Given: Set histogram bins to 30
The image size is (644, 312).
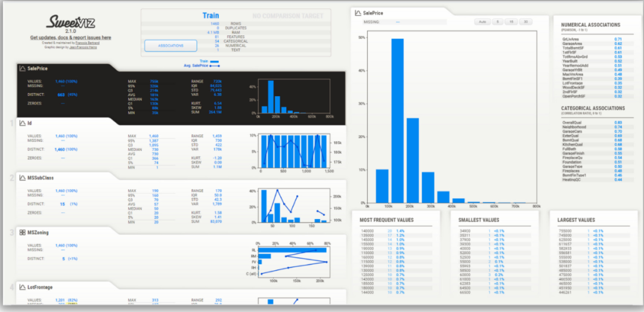Looking at the screenshot, I should 525,22.
